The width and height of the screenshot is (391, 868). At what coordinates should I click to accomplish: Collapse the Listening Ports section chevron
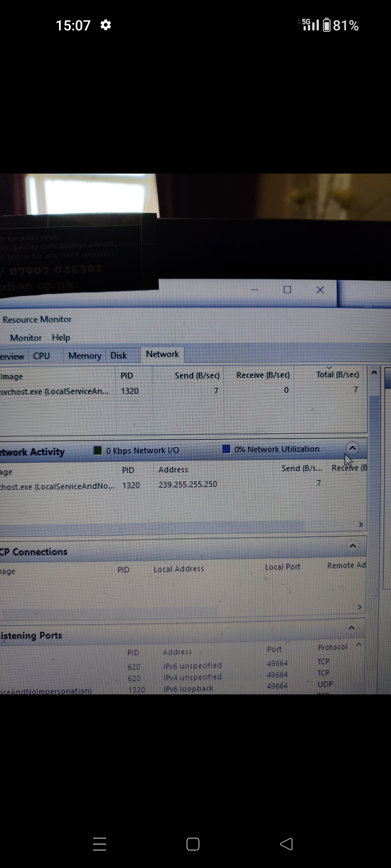351,627
